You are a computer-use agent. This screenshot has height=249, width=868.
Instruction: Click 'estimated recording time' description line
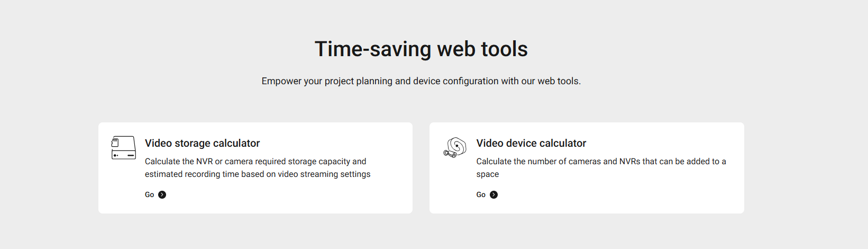point(258,174)
